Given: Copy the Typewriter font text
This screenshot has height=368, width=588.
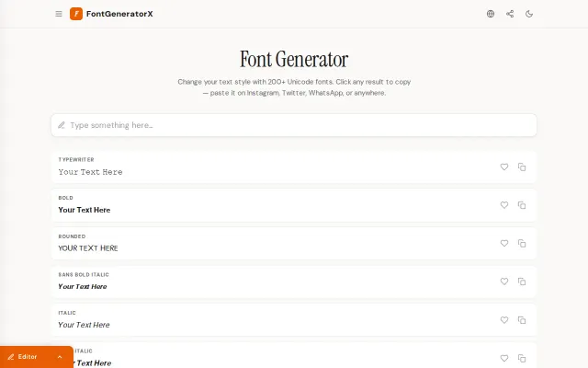Looking at the screenshot, I should pos(522,167).
